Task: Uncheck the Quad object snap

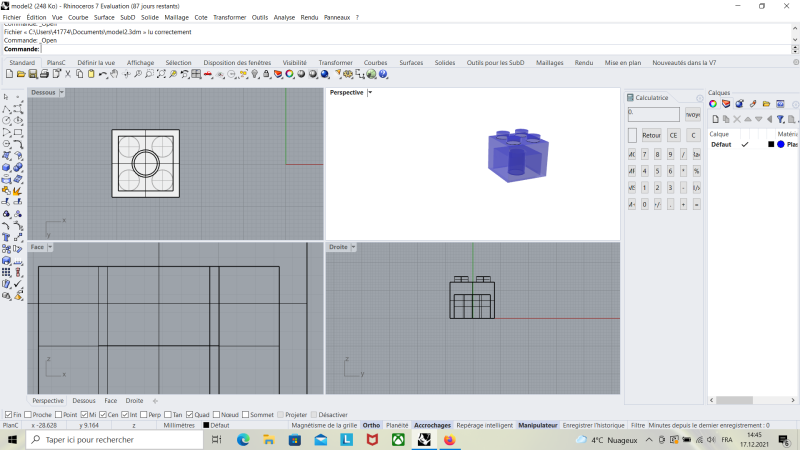Action: 190,414
